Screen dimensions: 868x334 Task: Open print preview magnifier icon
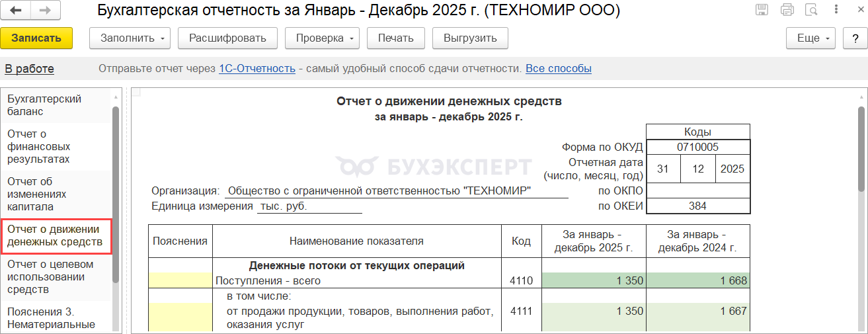click(x=811, y=10)
